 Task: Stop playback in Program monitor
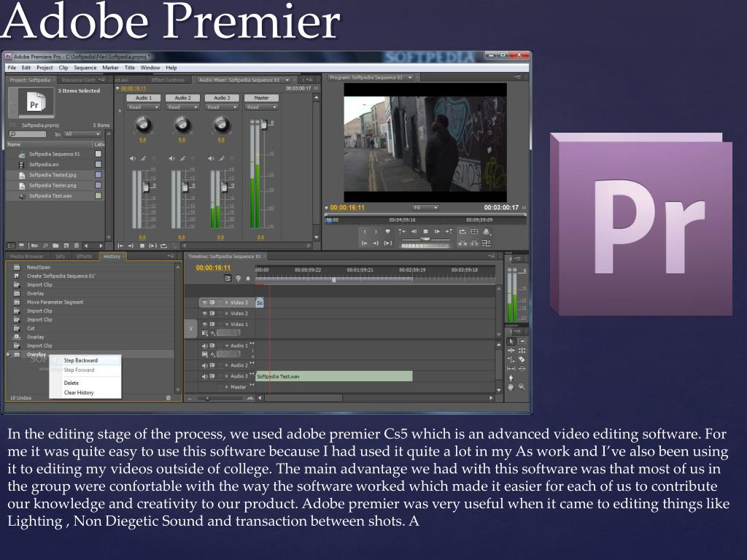[x=425, y=231]
